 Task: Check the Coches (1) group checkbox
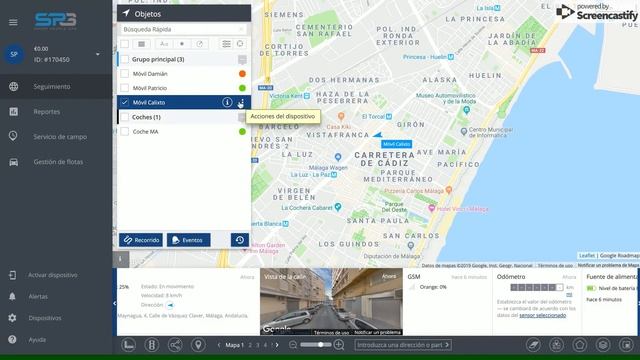(x=125, y=117)
